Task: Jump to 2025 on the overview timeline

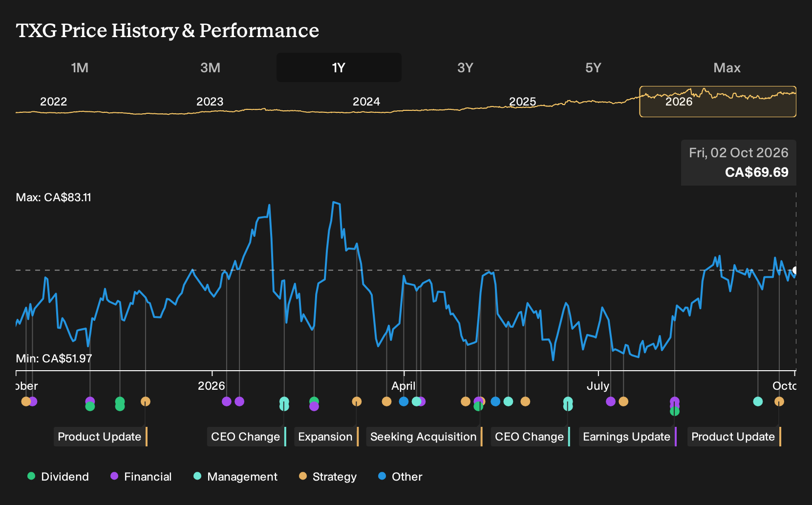Action: [x=523, y=102]
